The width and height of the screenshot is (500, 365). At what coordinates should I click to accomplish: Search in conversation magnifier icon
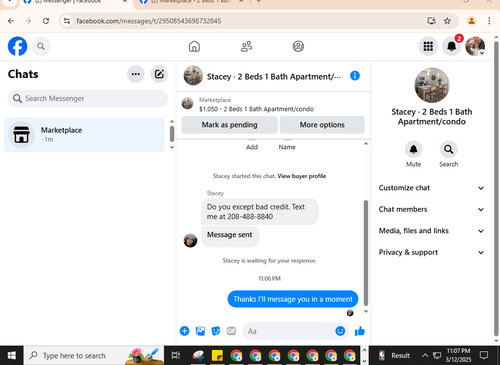click(x=448, y=149)
